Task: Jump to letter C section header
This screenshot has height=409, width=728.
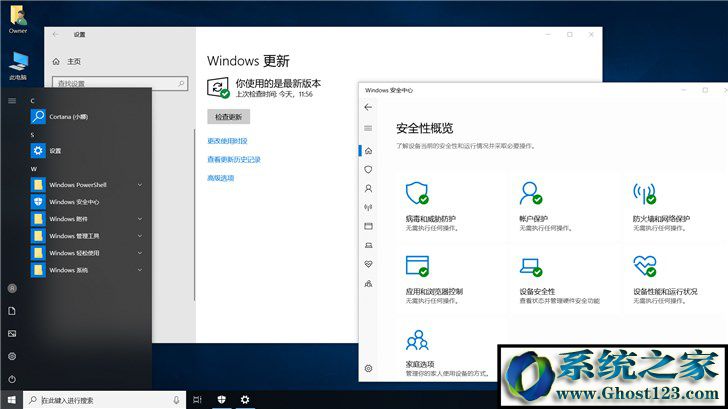Action: (32, 101)
